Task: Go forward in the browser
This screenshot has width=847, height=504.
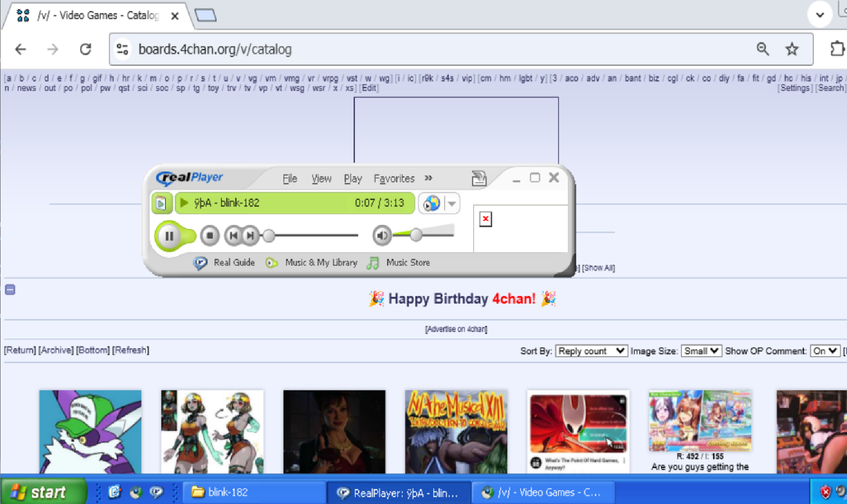Action: [x=53, y=49]
